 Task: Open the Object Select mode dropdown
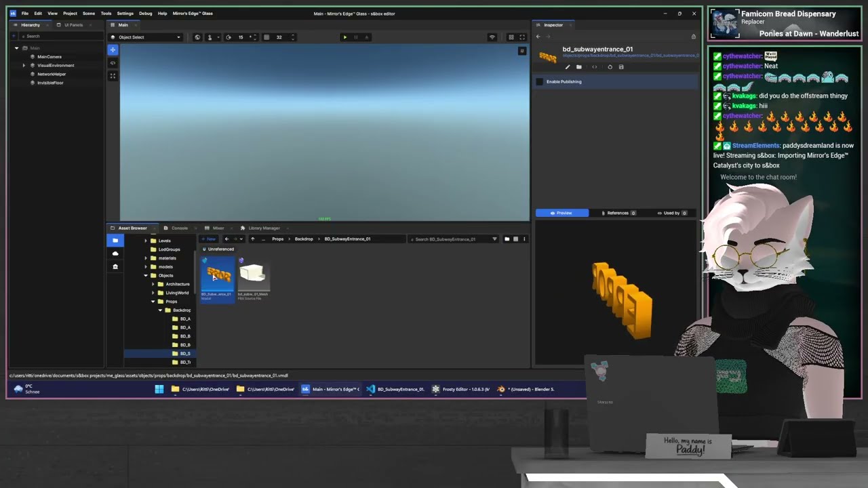(x=146, y=37)
